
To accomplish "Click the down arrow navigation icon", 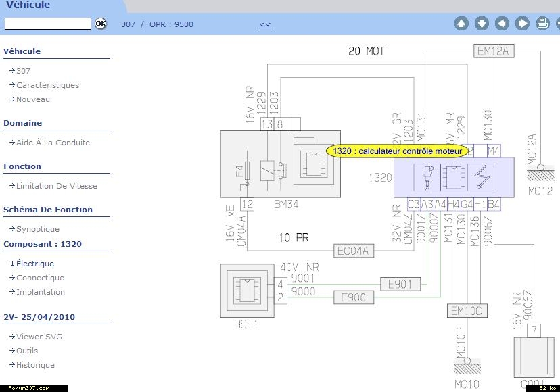I will click(482, 24).
